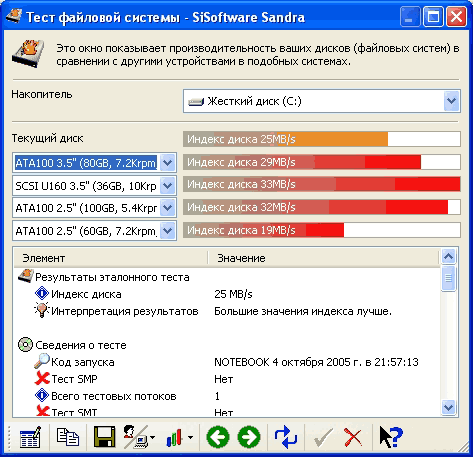The image size is (473, 457).
Task: Click the red 19MB/s index bar
Action: (322, 230)
